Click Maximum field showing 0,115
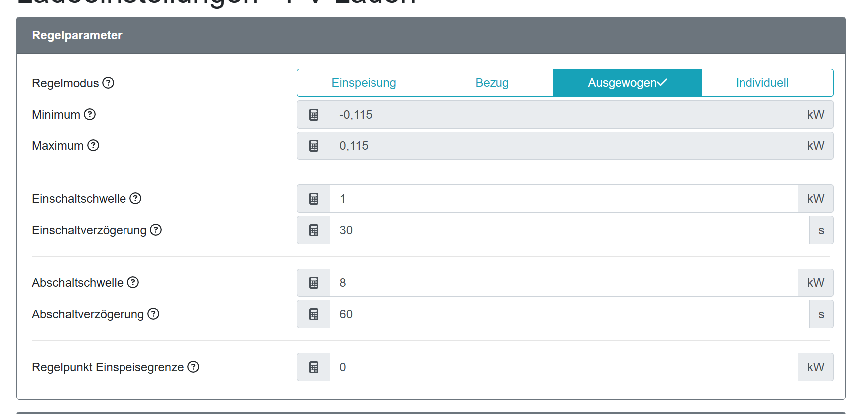This screenshot has height=414, width=868. (x=564, y=146)
